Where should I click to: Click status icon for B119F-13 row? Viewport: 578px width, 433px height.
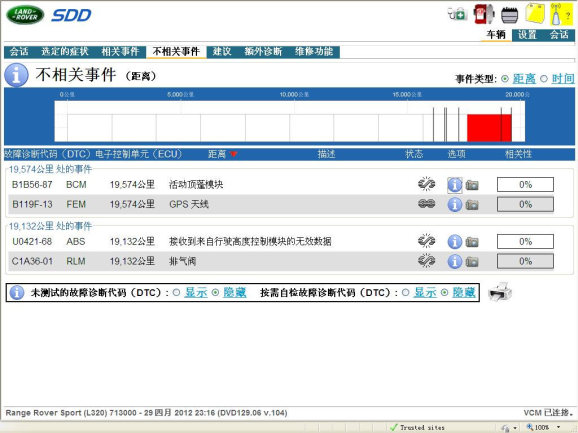pos(426,203)
